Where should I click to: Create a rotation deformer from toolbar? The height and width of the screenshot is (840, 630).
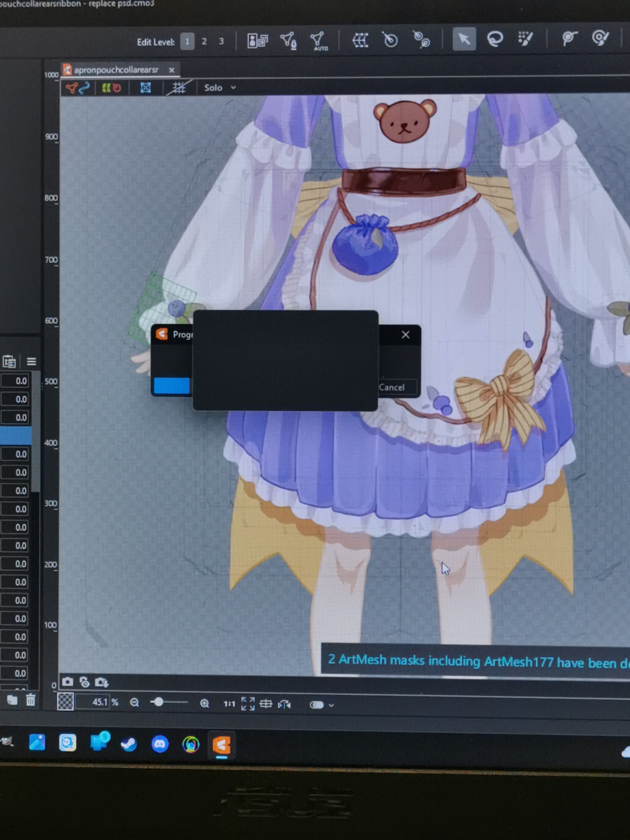click(390, 40)
